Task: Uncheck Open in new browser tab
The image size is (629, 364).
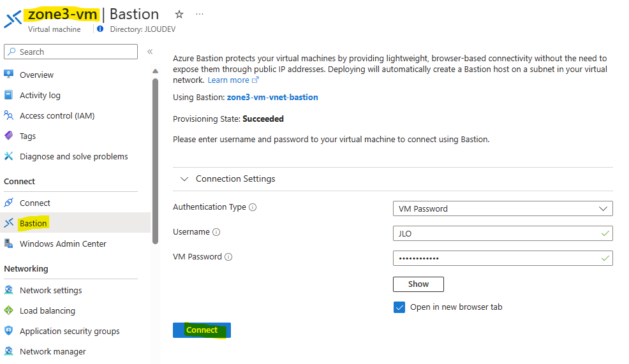Action: [x=399, y=307]
